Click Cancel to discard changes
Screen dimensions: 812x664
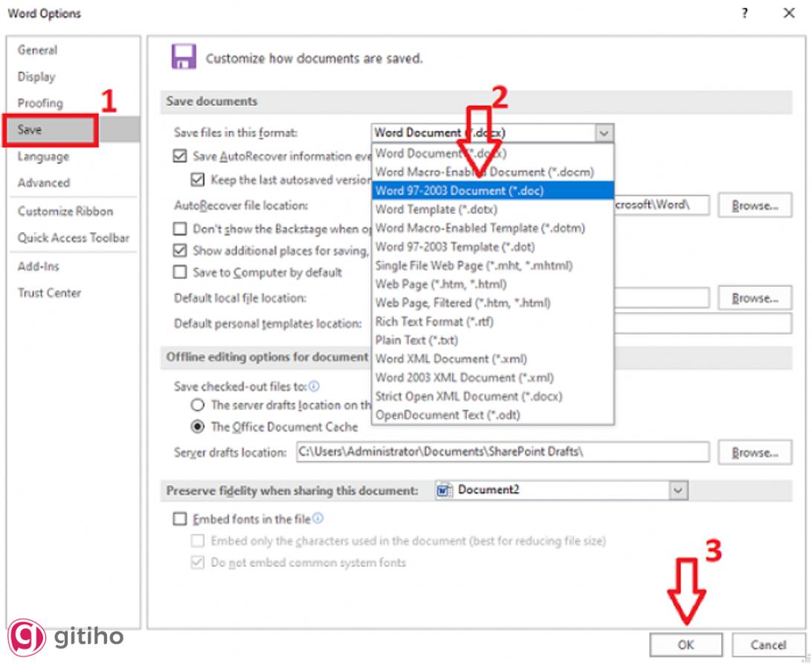768,645
